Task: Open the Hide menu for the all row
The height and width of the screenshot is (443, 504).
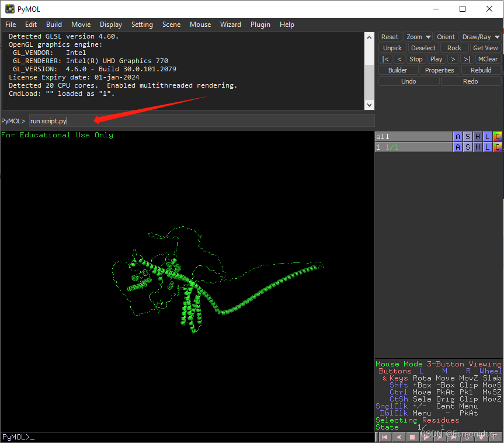Action: point(478,137)
